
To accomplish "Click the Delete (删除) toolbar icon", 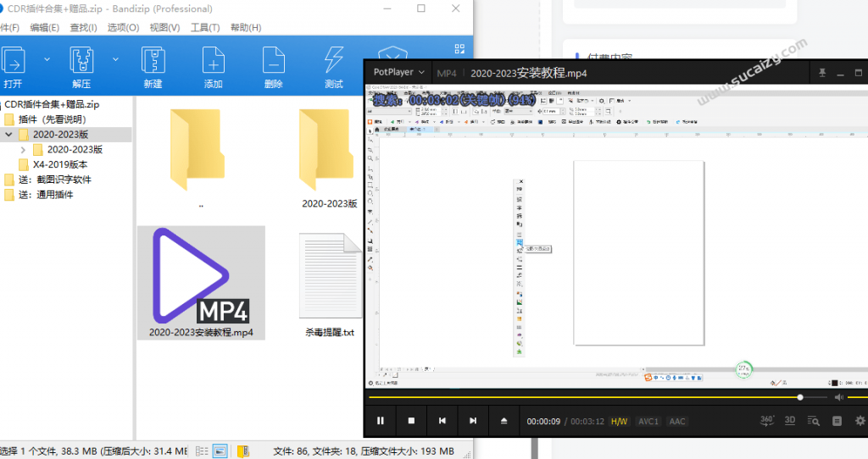I will [273, 63].
